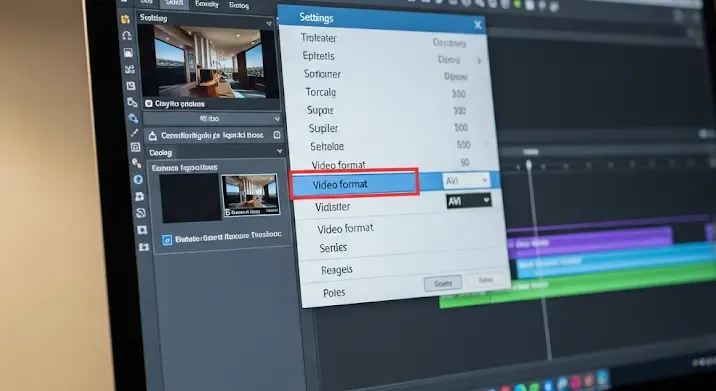The height and width of the screenshot is (391, 716).
Task: Select the Reagels entry in Settings
Action: coord(337,270)
